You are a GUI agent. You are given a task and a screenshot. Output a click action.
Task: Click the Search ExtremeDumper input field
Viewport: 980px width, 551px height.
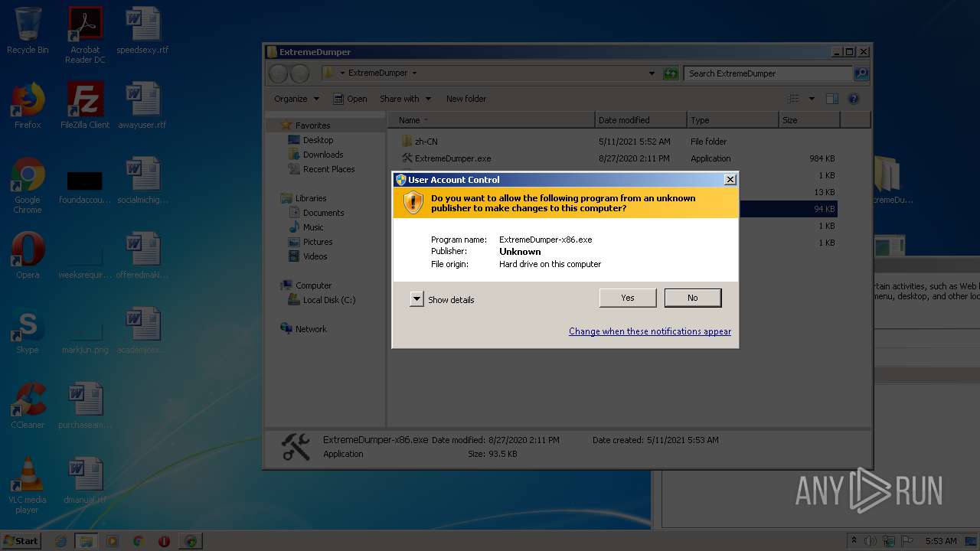point(768,73)
